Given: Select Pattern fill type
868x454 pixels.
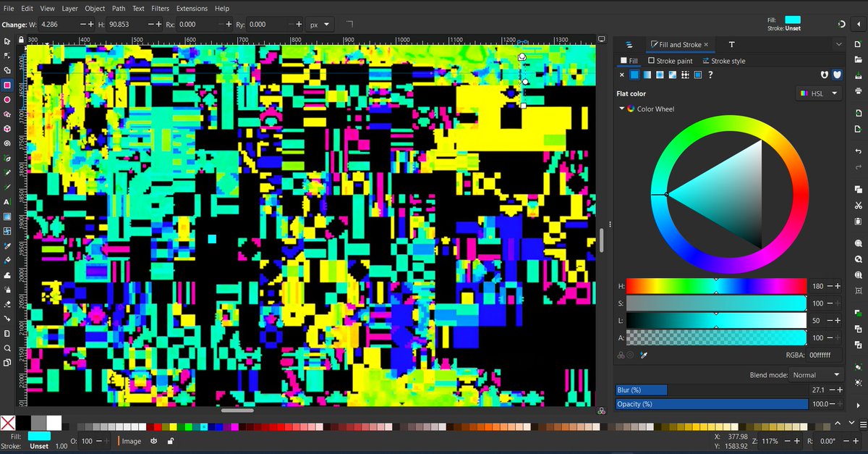Looking at the screenshot, I should tap(685, 75).
